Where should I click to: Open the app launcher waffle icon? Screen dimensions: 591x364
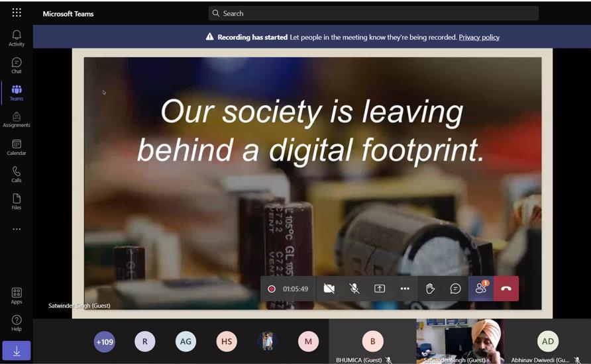click(17, 13)
